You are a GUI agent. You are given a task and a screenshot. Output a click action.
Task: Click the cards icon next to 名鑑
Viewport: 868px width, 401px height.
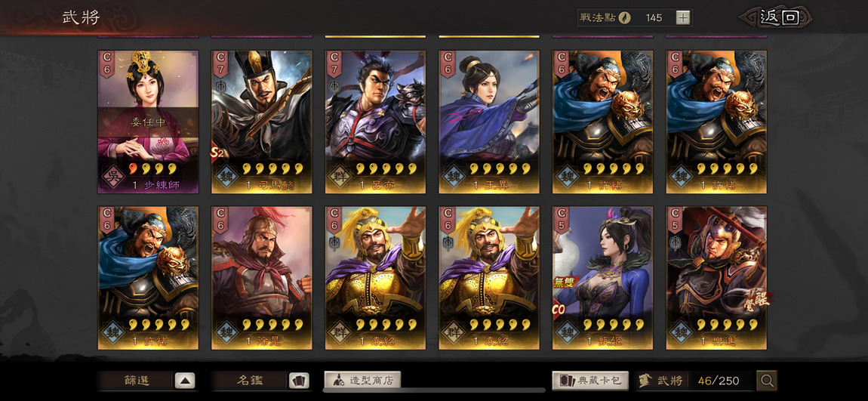click(x=298, y=381)
